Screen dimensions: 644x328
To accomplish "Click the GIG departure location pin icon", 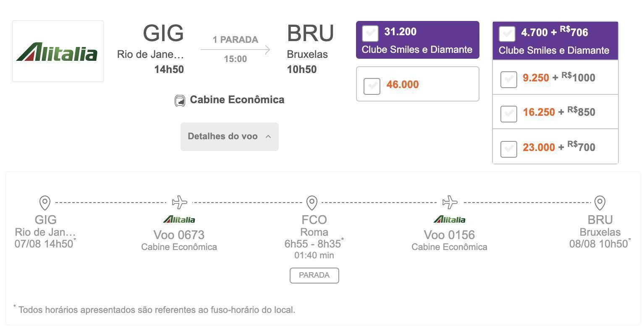I will pos(45,203).
